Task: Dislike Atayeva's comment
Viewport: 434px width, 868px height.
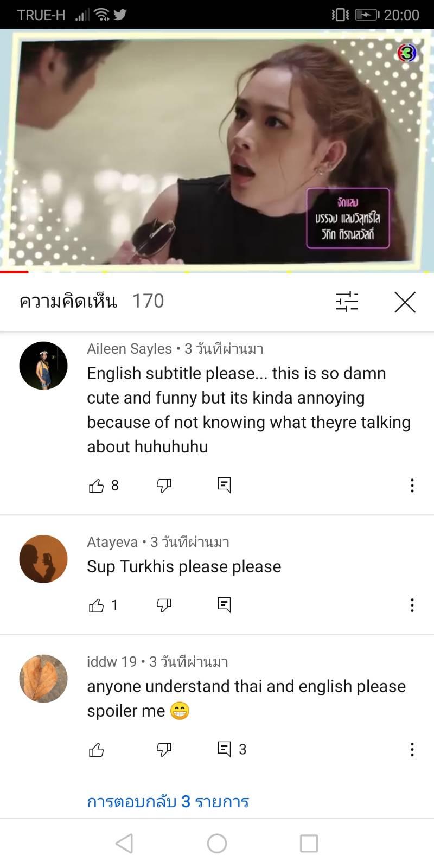Action: pos(164,605)
